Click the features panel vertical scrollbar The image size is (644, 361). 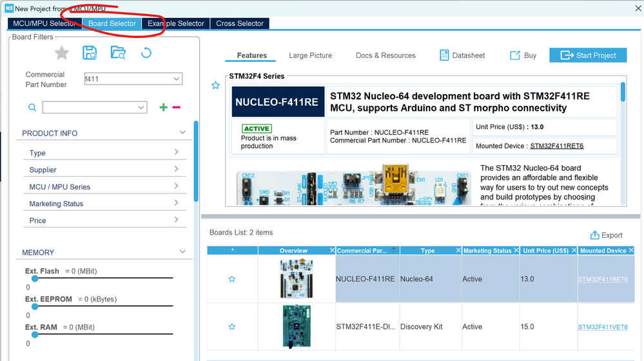[623, 92]
